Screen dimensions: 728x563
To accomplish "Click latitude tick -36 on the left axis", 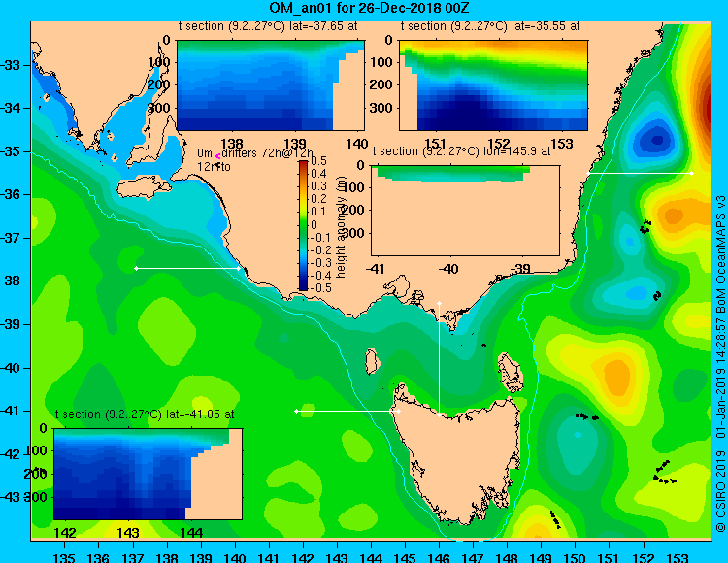I will [11, 194].
